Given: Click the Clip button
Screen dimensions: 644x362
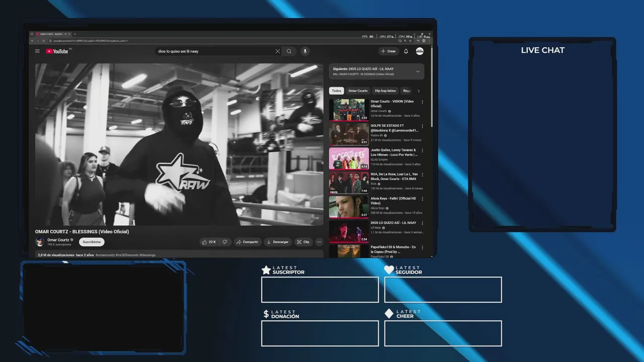Looking at the screenshot, I should click(303, 242).
